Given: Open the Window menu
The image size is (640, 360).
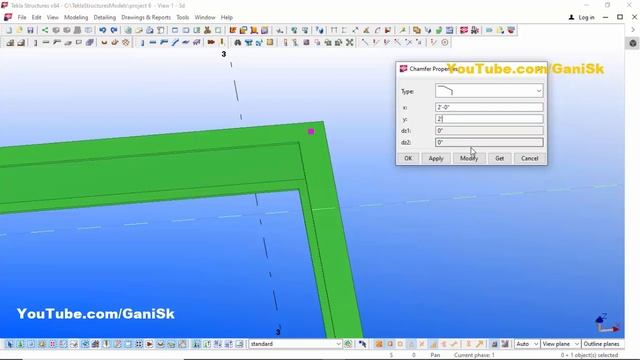Looking at the screenshot, I should coord(205,18).
